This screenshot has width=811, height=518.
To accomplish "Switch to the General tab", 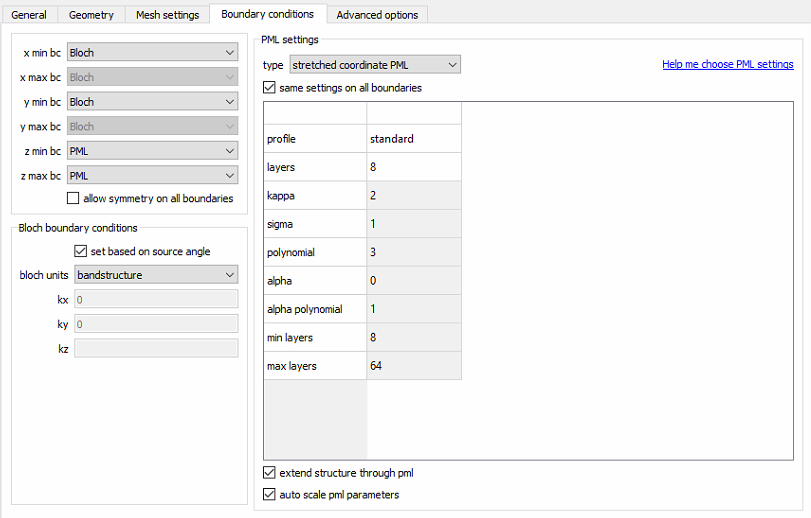I will pyautogui.click(x=29, y=15).
